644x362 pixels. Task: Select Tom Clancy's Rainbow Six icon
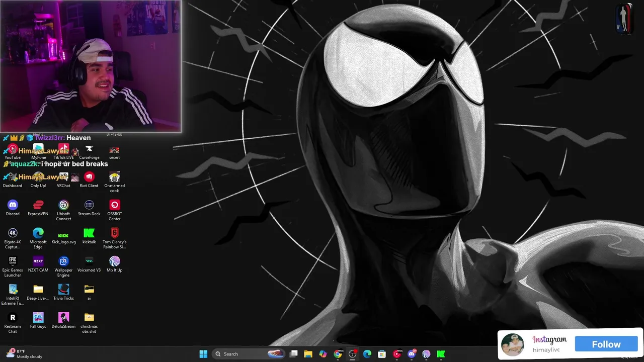[115, 238]
